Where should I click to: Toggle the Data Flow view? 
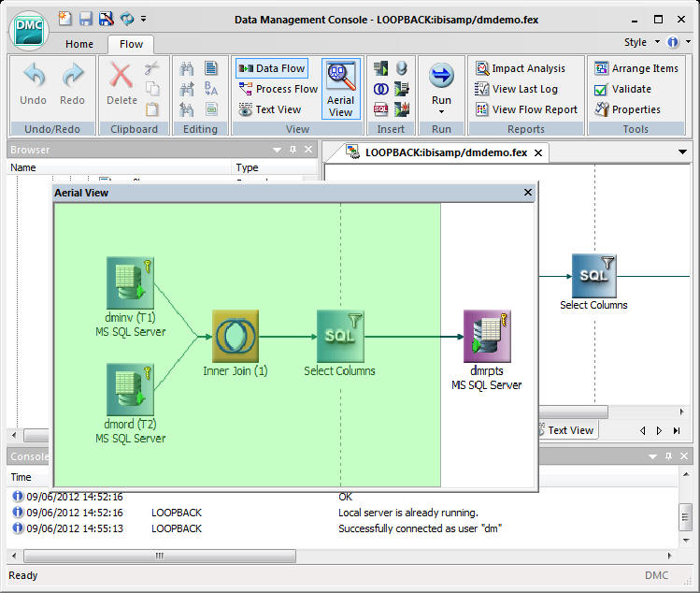[272, 68]
